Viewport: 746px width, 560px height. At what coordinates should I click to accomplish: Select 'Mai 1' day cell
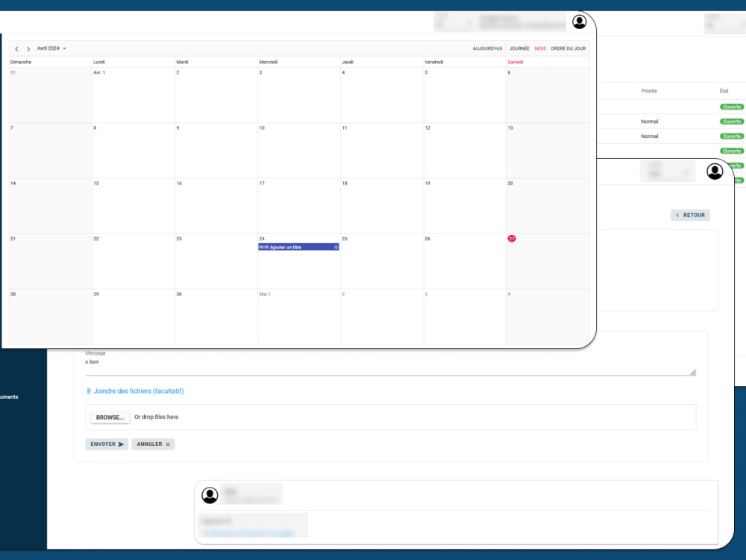[299, 317]
